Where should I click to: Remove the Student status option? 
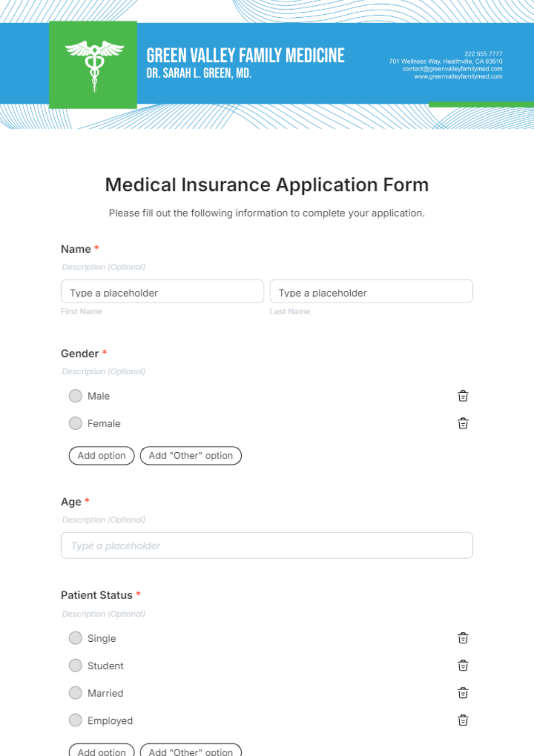[x=463, y=666]
